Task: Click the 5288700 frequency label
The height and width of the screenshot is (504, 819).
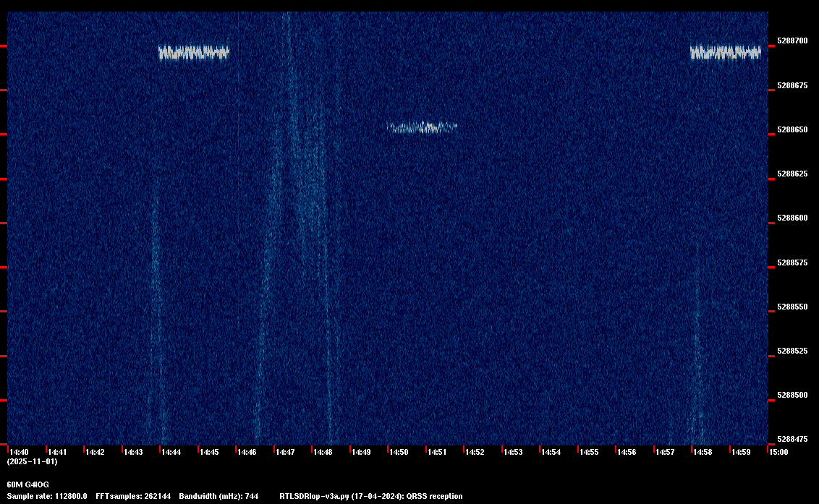Action: pyautogui.click(x=792, y=40)
